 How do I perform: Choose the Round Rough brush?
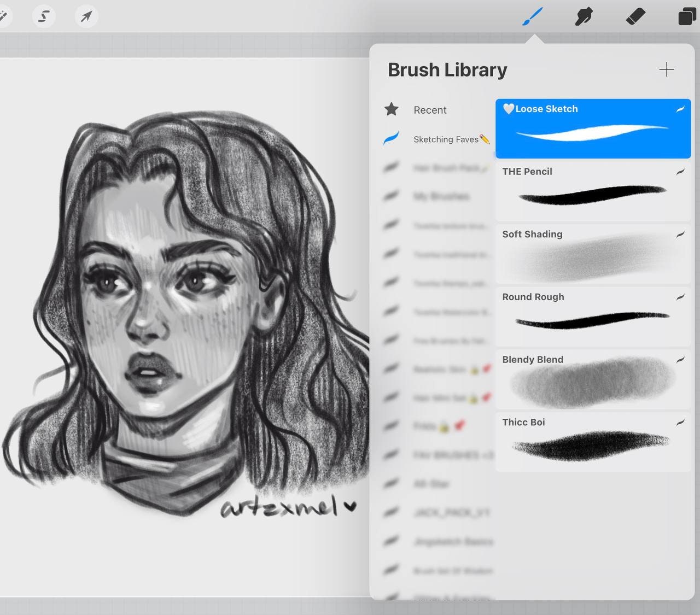tap(593, 317)
